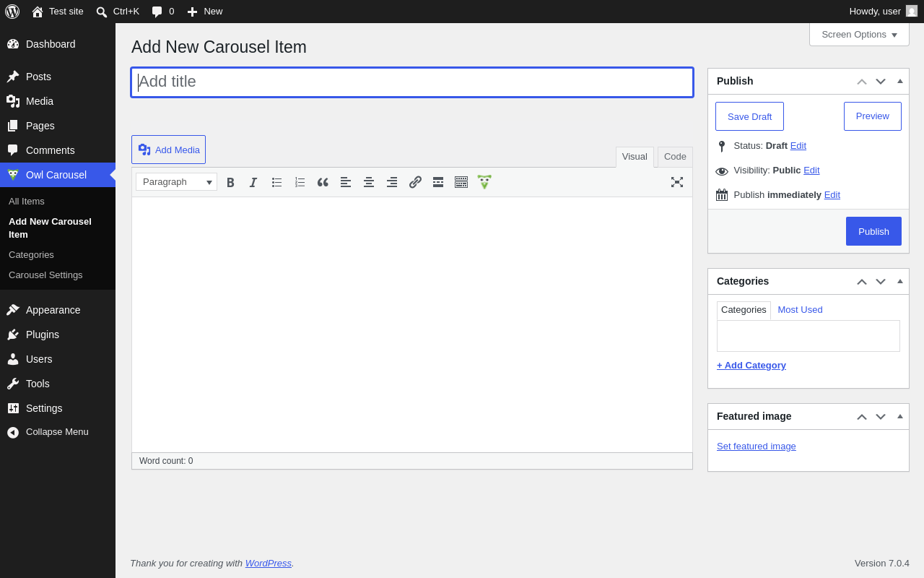The height and width of the screenshot is (578, 924).
Task: Move Publish box up
Action: pos(862,81)
